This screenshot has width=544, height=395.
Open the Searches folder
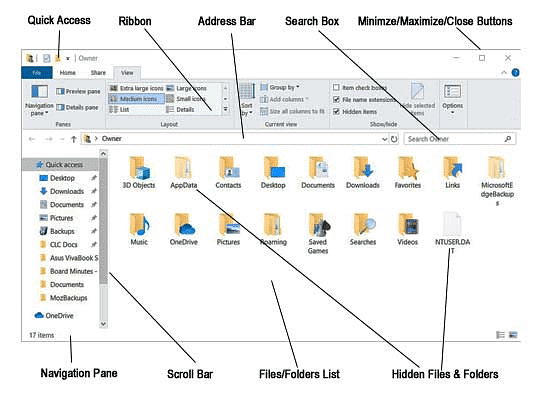tap(363, 230)
